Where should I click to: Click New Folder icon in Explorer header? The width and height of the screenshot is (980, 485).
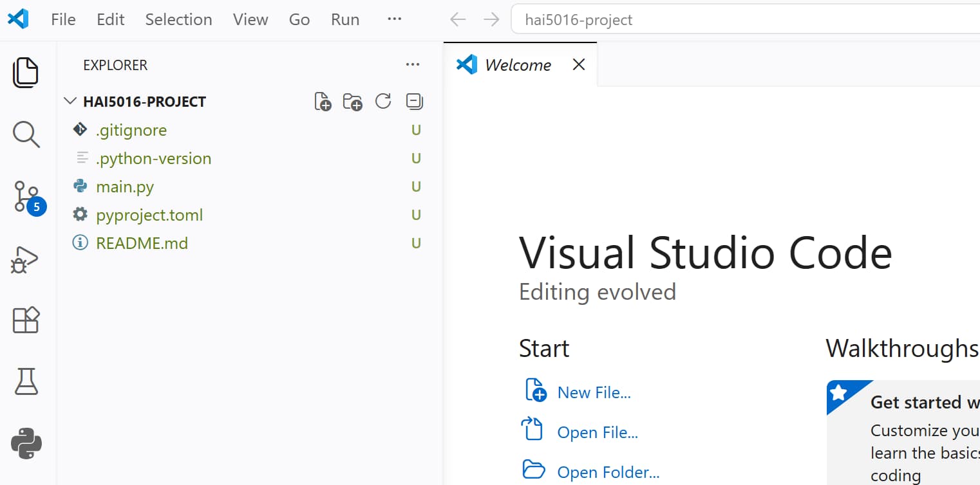click(352, 102)
